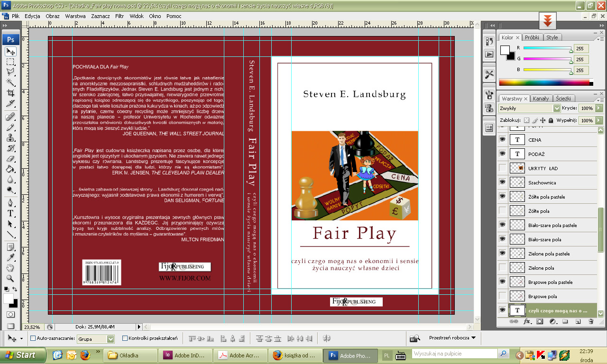Select the Eraser tool
Screen dimensions: 607x364
click(10, 159)
